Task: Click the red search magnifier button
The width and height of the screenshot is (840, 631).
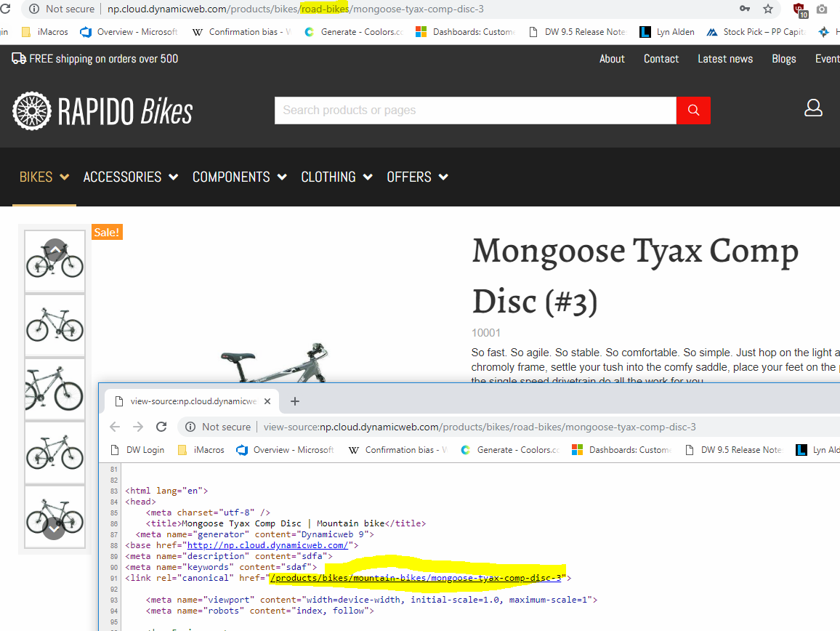Action: pyautogui.click(x=692, y=110)
